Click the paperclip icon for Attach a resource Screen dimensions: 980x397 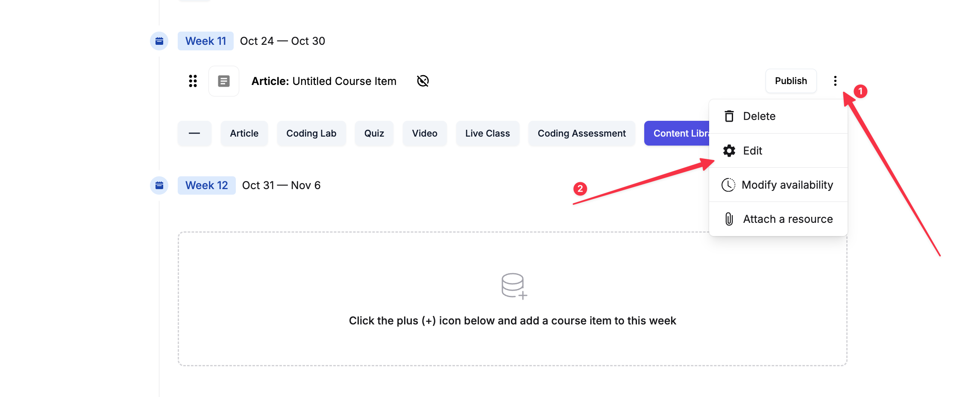click(x=729, y=219)
